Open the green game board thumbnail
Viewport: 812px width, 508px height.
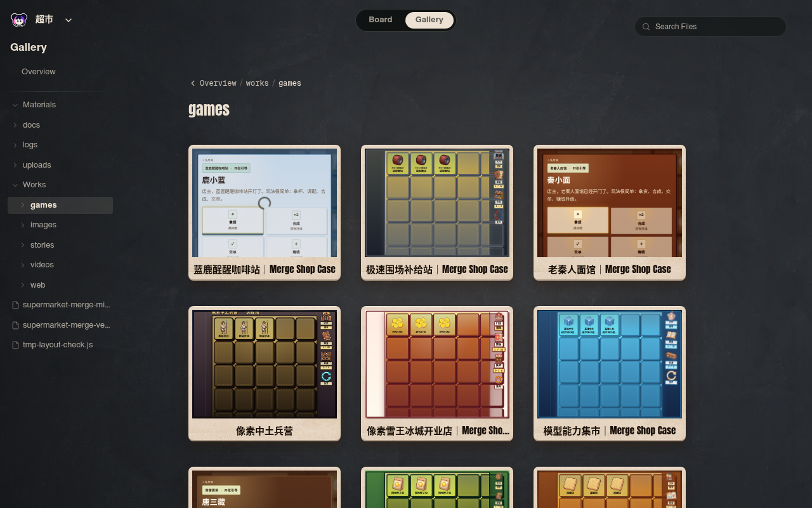tap(437, 488)
